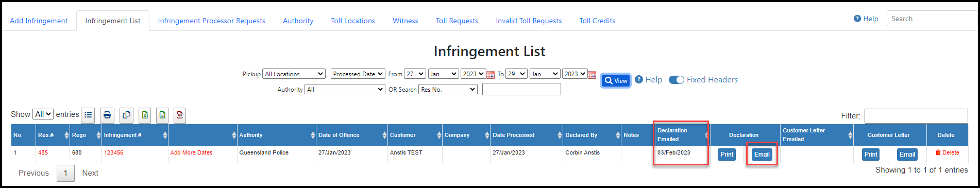Export table to PDF icon
Viewport: 980px width, 188px height.
179,115
